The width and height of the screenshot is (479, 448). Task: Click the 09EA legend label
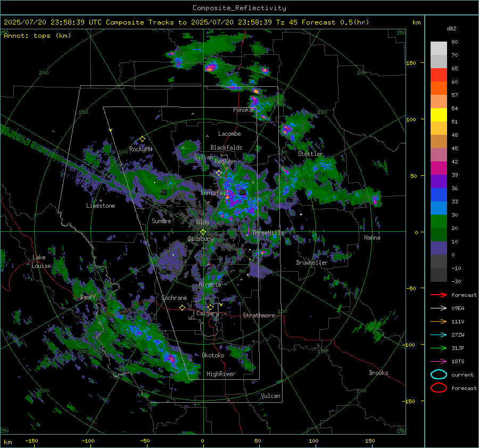coord(458,308)
